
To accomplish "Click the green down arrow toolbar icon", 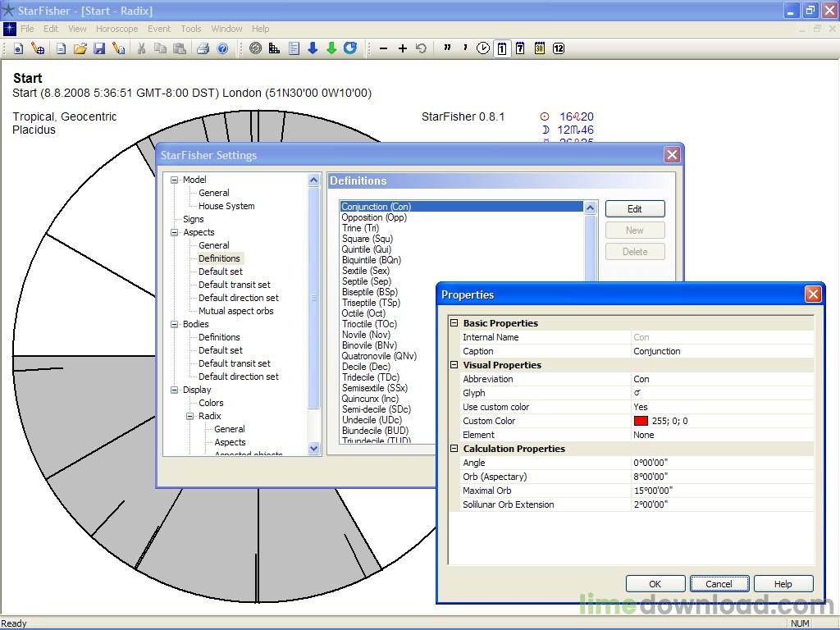I will pyautogui.click(x=331, y=48).
